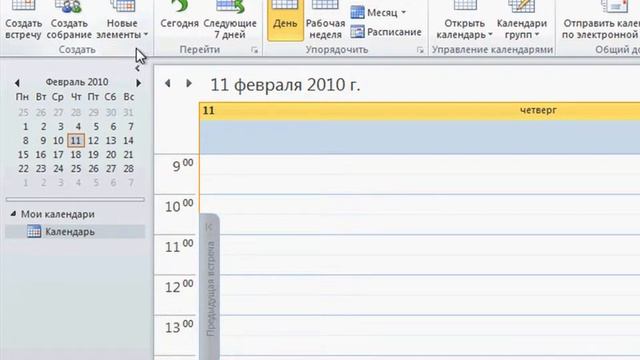This screenshot has width=640, height=360.
Task: Select date 22 in mini calendar
Action: 24,169
